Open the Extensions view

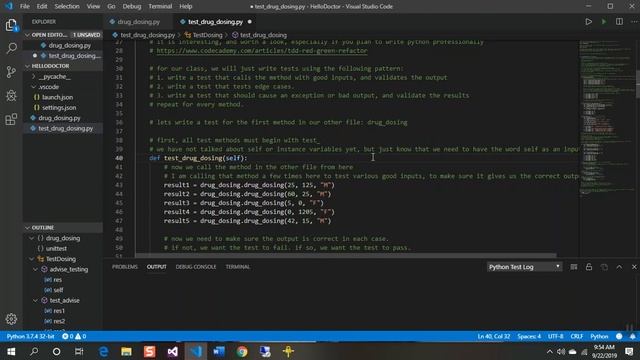click(11, 119)
